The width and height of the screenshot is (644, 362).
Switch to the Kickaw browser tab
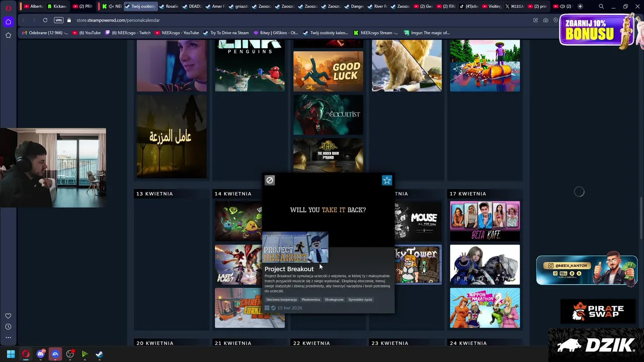(x=57, y=7)
